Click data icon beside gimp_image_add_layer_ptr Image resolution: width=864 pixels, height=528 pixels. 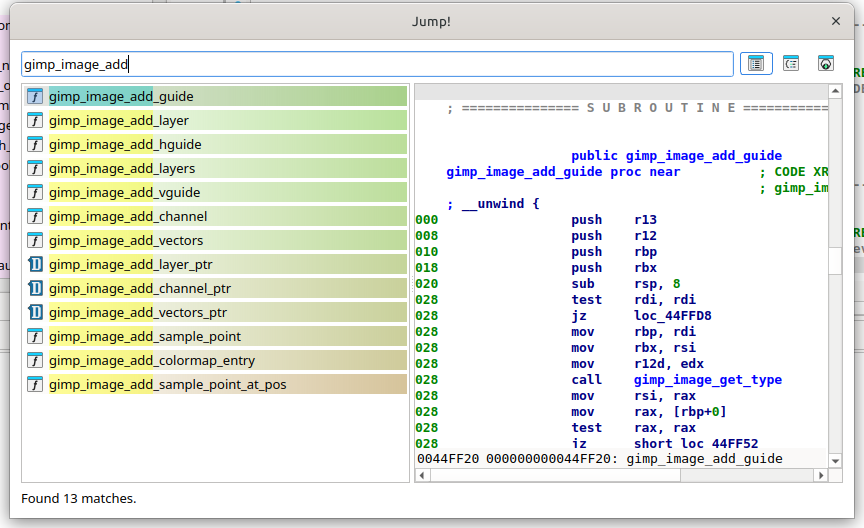(x=35, y=265)
